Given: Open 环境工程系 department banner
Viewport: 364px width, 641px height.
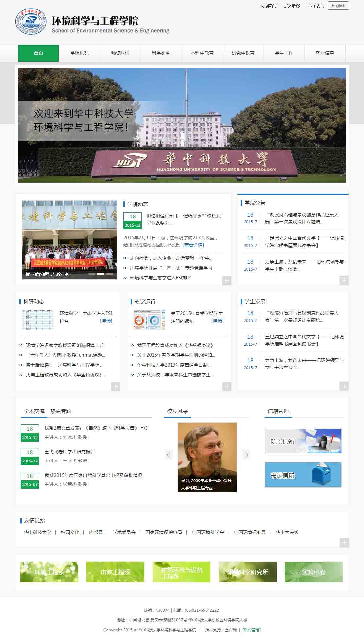Looking at the screenshot, I should (49, 572).
